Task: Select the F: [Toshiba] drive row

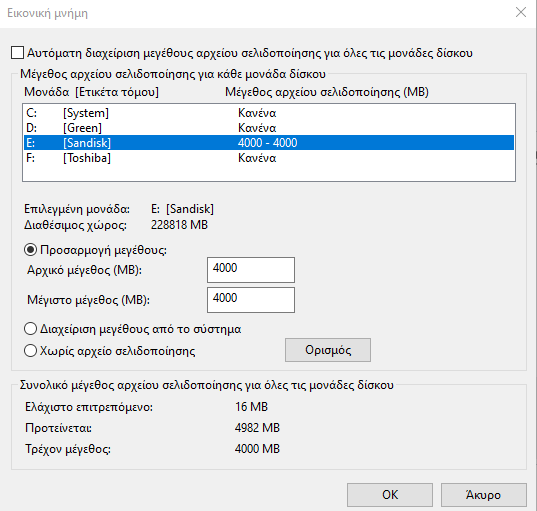Action: (x=269, y=158)
